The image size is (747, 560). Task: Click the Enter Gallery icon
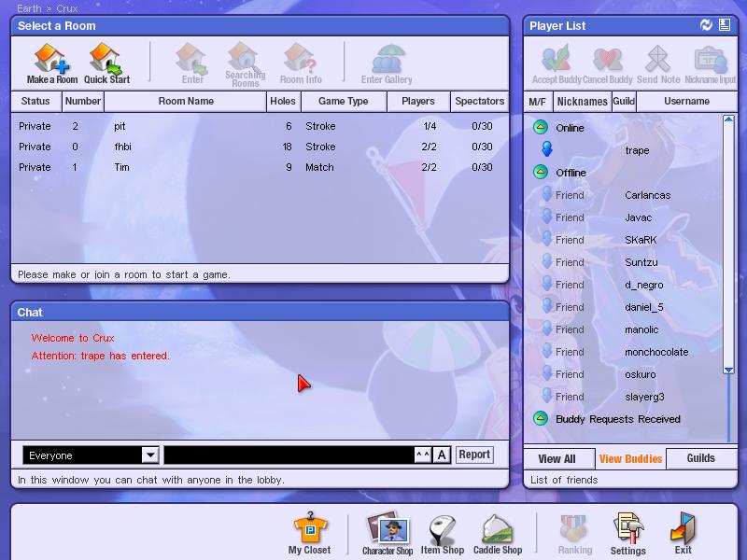[387, 63]
